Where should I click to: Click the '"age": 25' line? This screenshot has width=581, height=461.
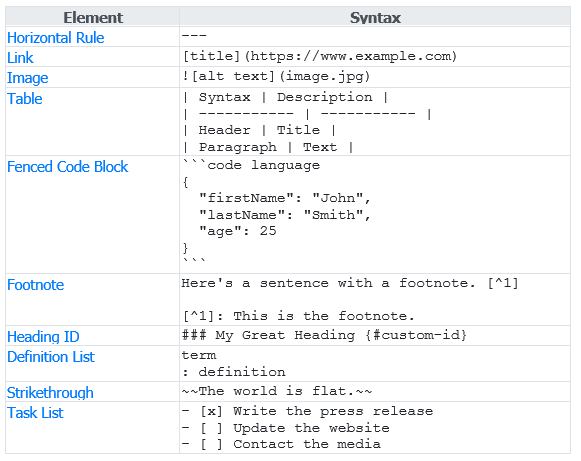238,231
